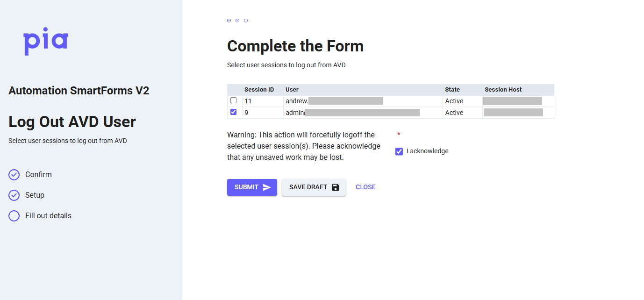Screen dimensions: 644x300
Task: Click the Session Host column header
Action: (503, 90)
